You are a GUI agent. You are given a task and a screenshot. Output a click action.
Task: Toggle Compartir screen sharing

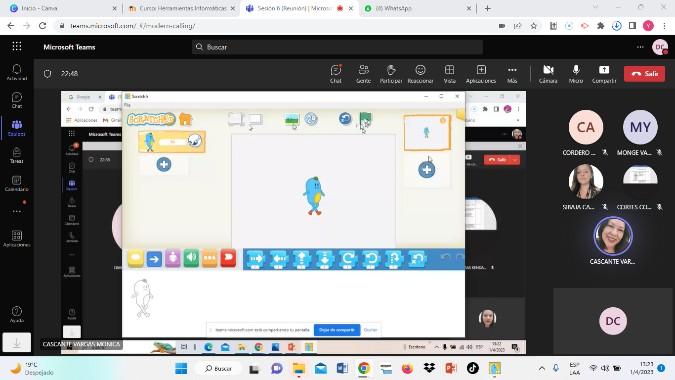(604, 74)
